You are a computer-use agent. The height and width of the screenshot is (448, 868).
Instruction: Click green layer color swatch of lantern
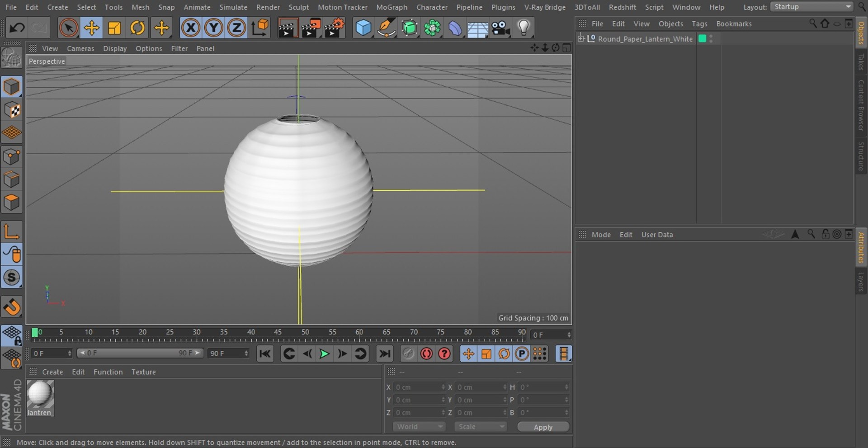pyautogui.click(x=702, y=38)
